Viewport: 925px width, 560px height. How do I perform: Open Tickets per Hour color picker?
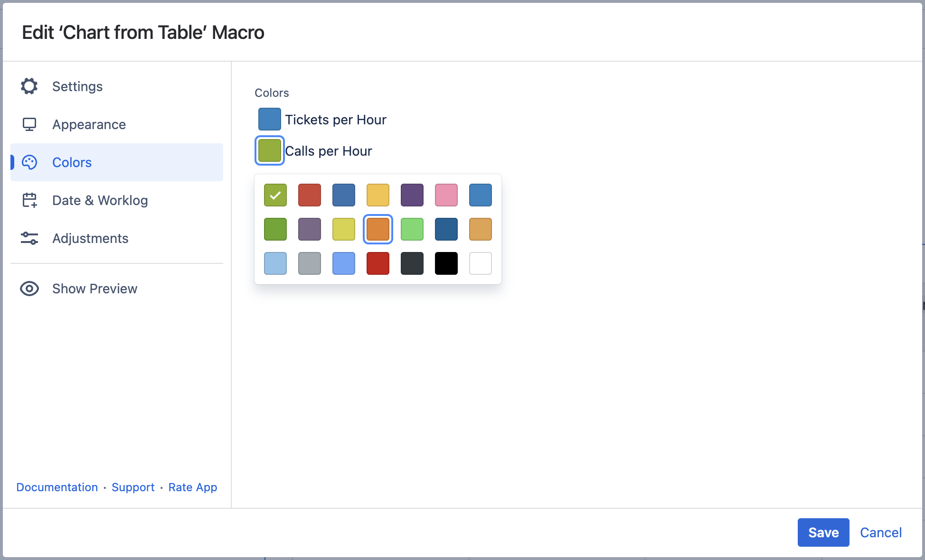269,119
